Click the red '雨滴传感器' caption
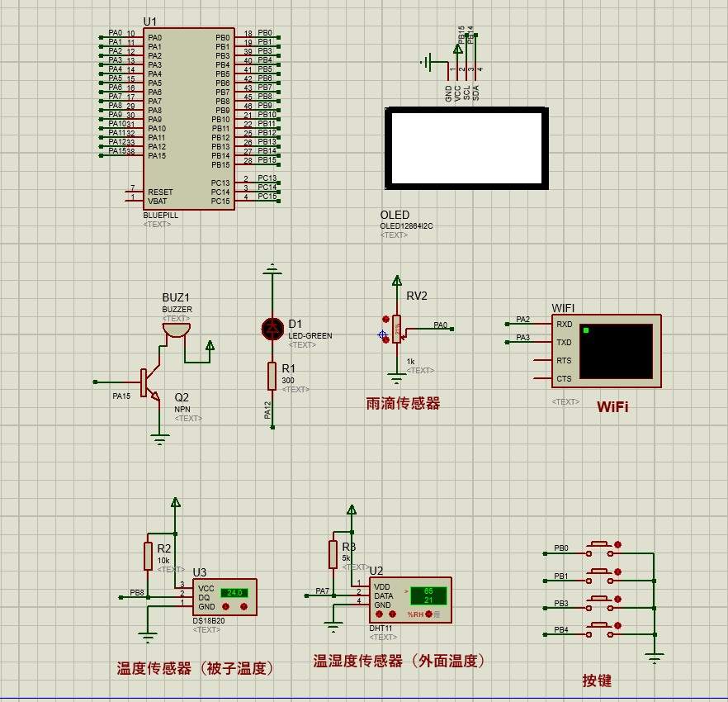 click(403, 403)
